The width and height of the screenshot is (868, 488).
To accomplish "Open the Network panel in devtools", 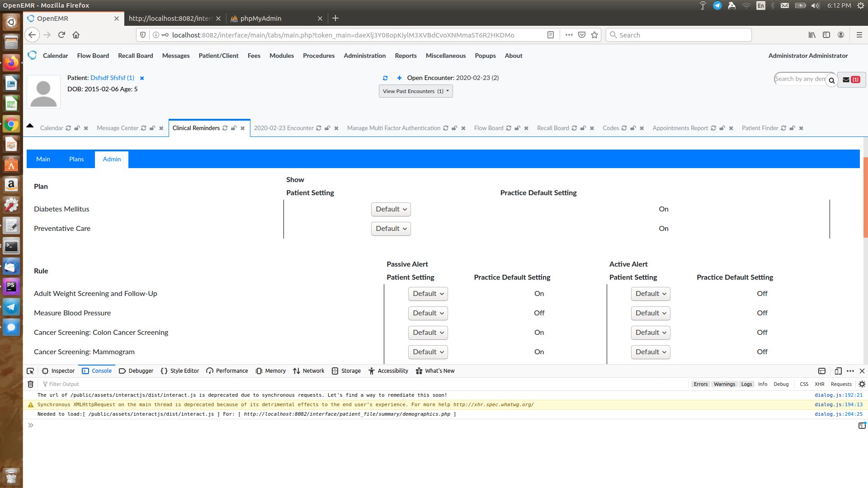I will click(309, 371).
